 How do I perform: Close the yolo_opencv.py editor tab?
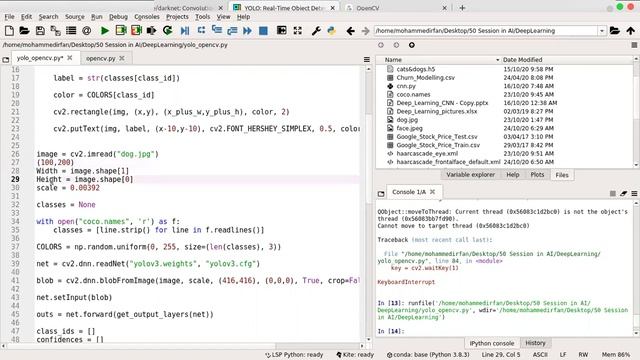click(70, 58)
